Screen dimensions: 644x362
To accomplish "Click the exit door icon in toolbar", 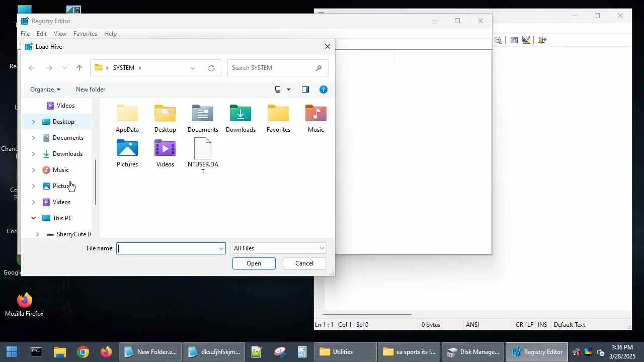I will pyautogui.click(x=542, y=40).
